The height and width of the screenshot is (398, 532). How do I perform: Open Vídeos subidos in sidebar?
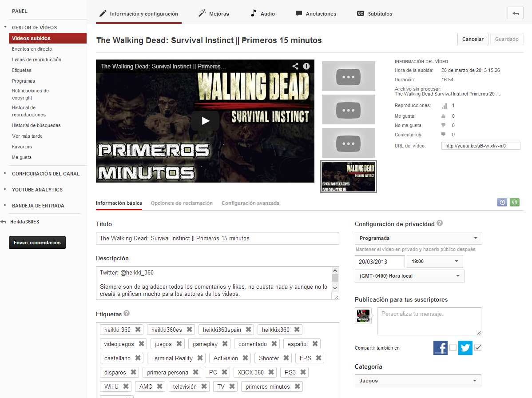[x=48, y=38]
